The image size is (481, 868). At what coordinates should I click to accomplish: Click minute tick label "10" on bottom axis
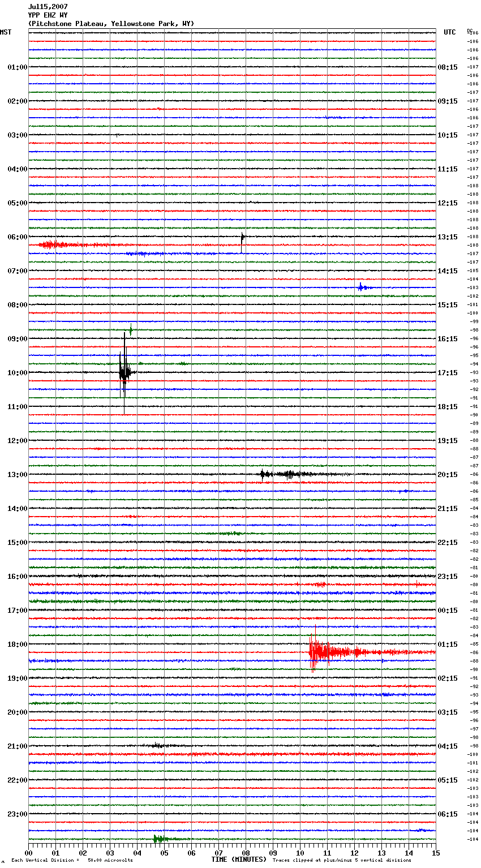coord(300,853)
